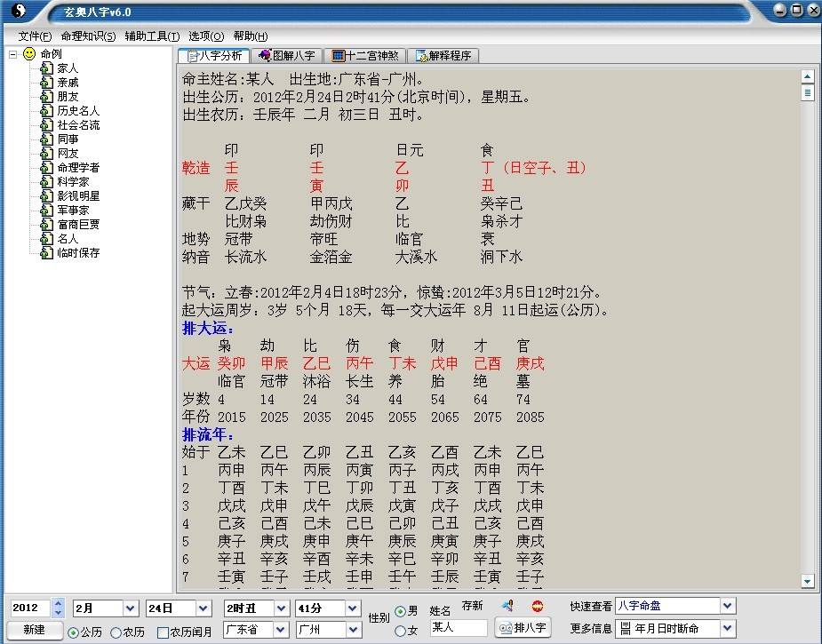Click the analysis panel scrollbar thumb

[x=807, y=93]
